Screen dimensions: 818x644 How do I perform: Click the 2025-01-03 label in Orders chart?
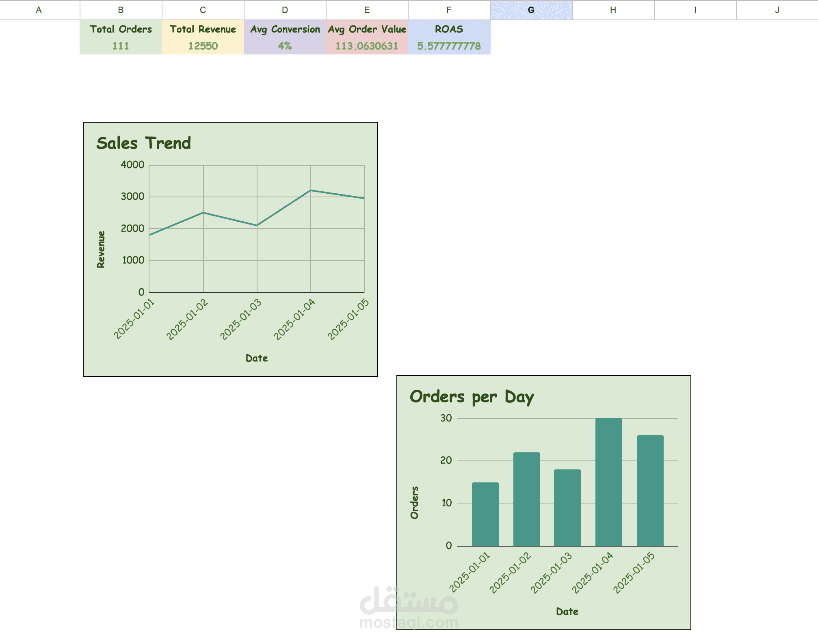click(552, 573)
